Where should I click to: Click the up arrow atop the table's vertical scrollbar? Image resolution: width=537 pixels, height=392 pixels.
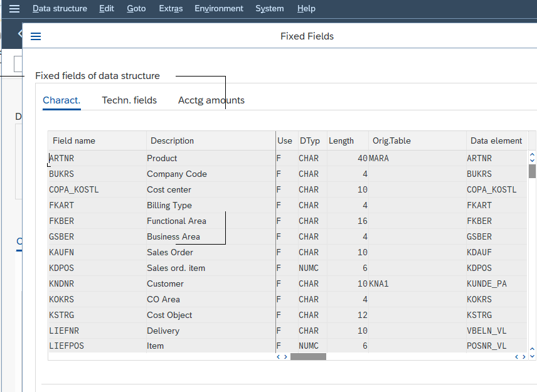click(532, 154)
